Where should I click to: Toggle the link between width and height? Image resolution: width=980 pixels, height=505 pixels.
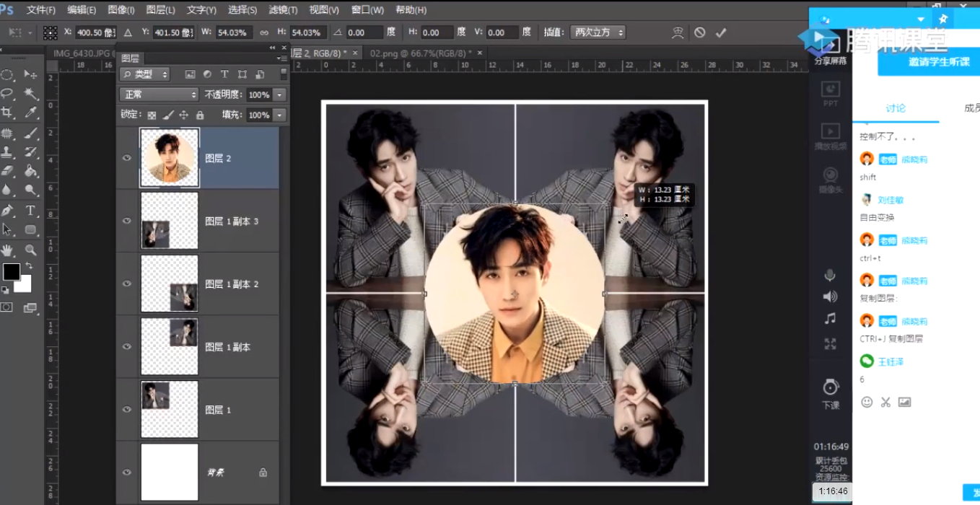coord(263,32)
